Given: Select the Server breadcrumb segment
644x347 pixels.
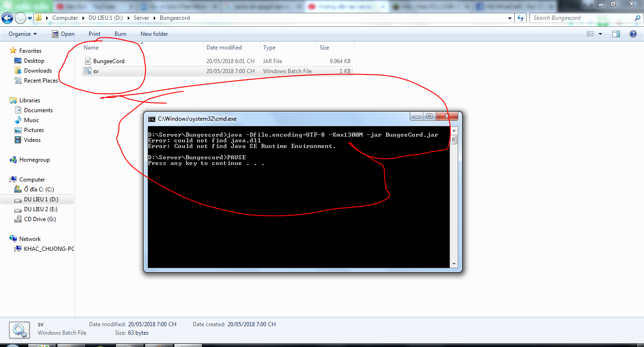Looking at the screenshot, I should click(x=141, y=18).
